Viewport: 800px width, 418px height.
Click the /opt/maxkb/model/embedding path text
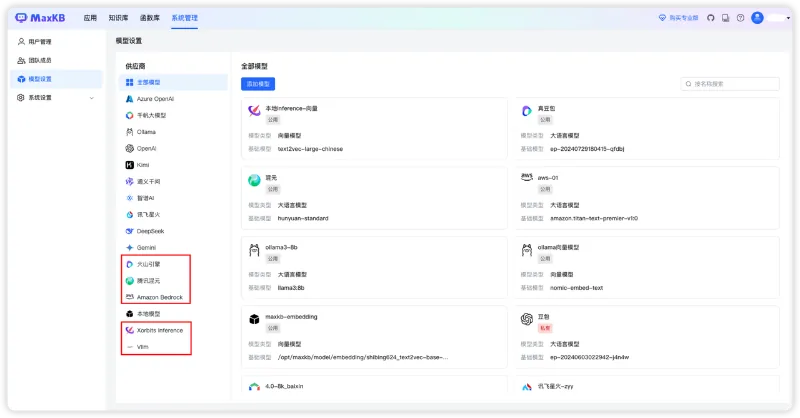click(x=363, y=357)
